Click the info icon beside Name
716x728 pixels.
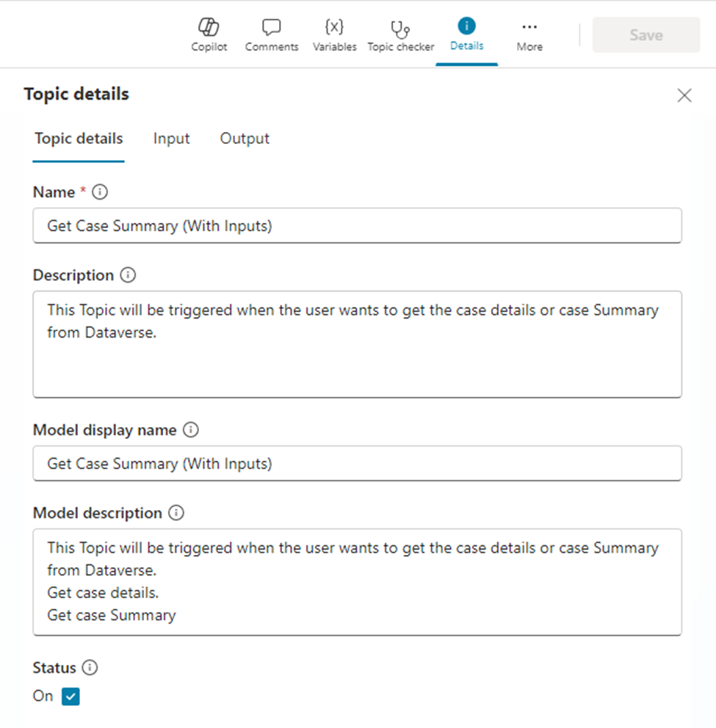(x=101, y=192)
